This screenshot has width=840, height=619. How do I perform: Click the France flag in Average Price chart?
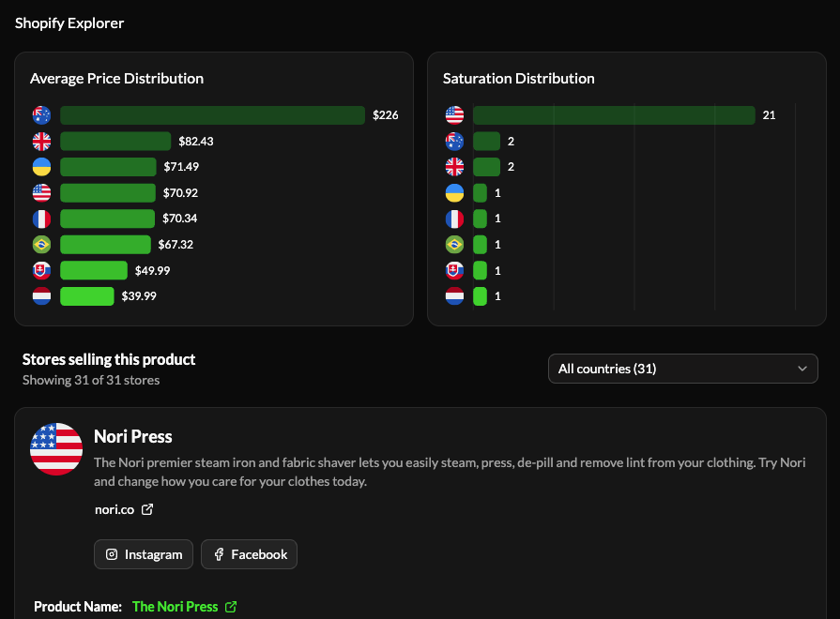(41, 219)
